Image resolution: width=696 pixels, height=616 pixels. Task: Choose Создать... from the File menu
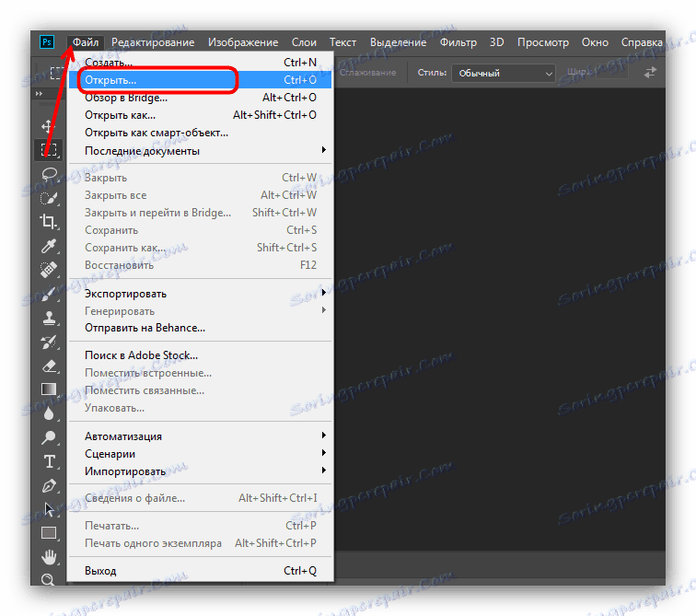[201, 62]
